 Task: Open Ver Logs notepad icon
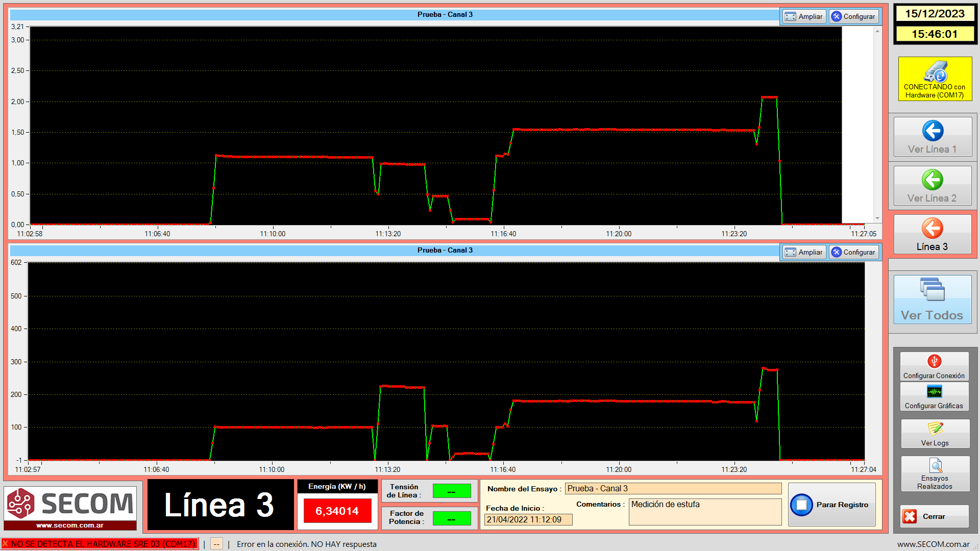tap(935, 429)
